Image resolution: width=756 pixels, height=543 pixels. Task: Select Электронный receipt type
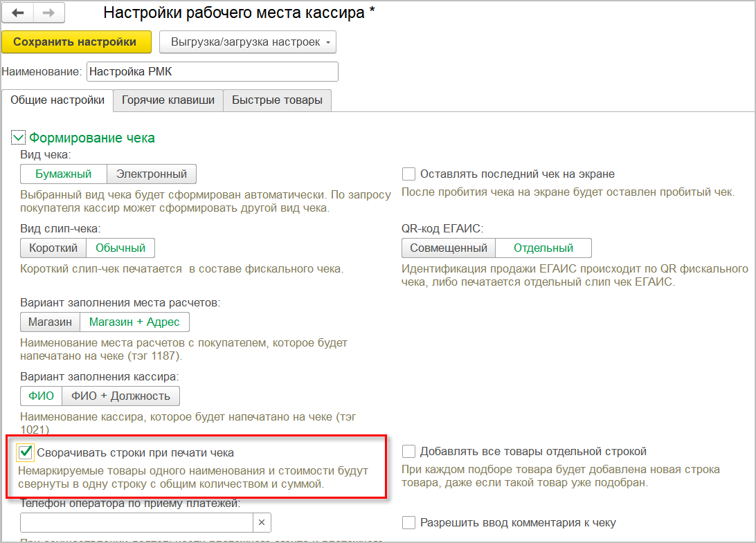(152, 174)
